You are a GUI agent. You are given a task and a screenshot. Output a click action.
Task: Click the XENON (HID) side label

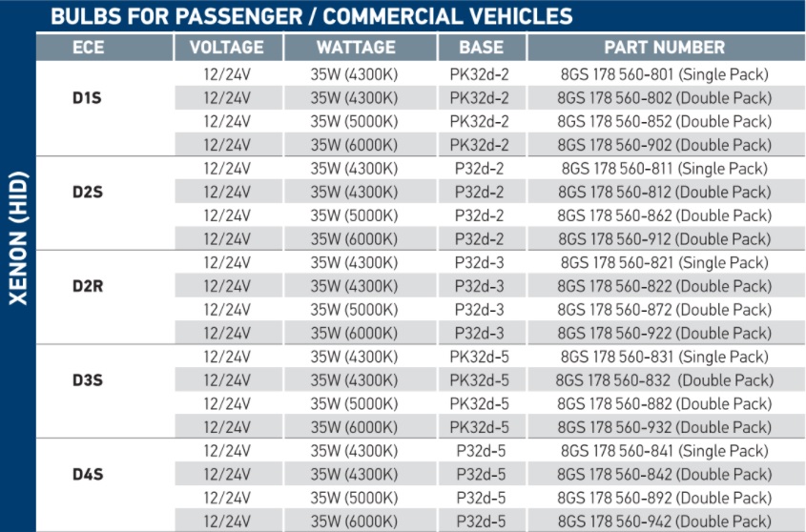[18, 238]
